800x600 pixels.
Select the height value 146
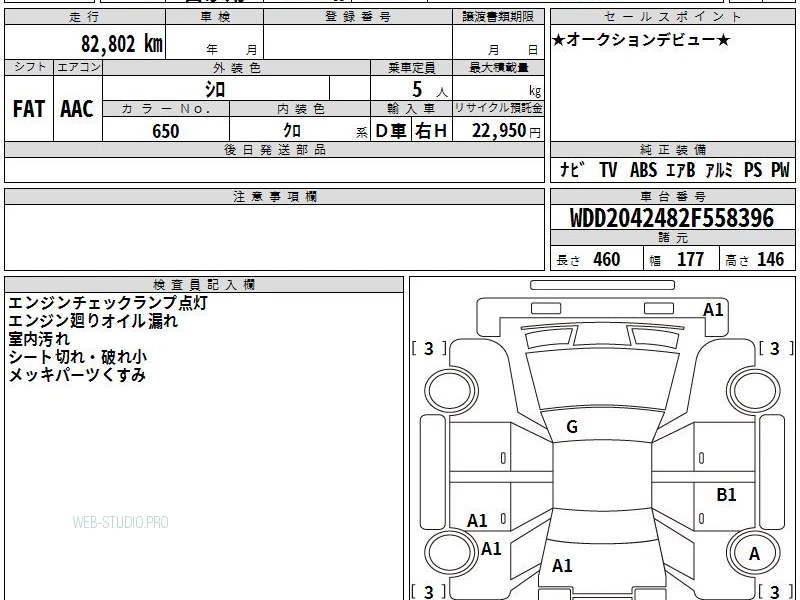[x=770, y=259]
